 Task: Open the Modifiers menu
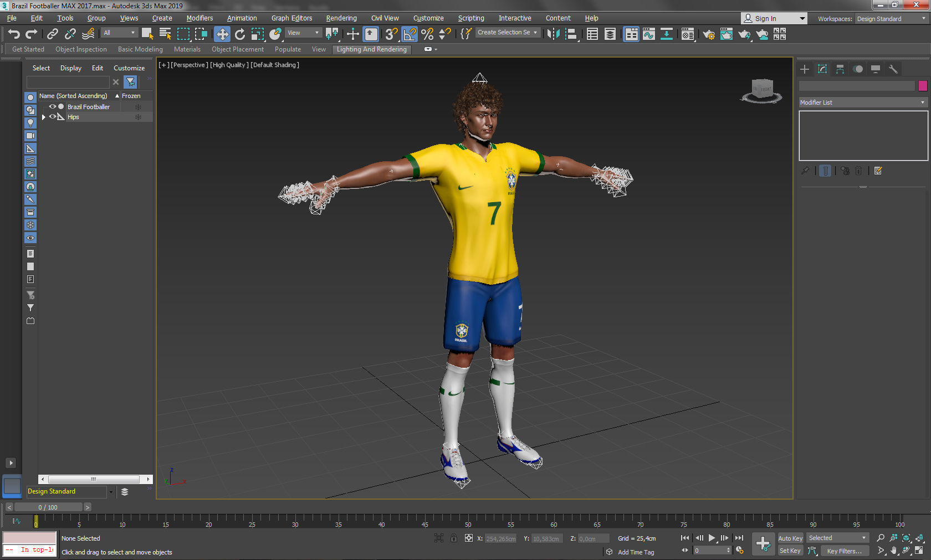(x=199, y=18)
